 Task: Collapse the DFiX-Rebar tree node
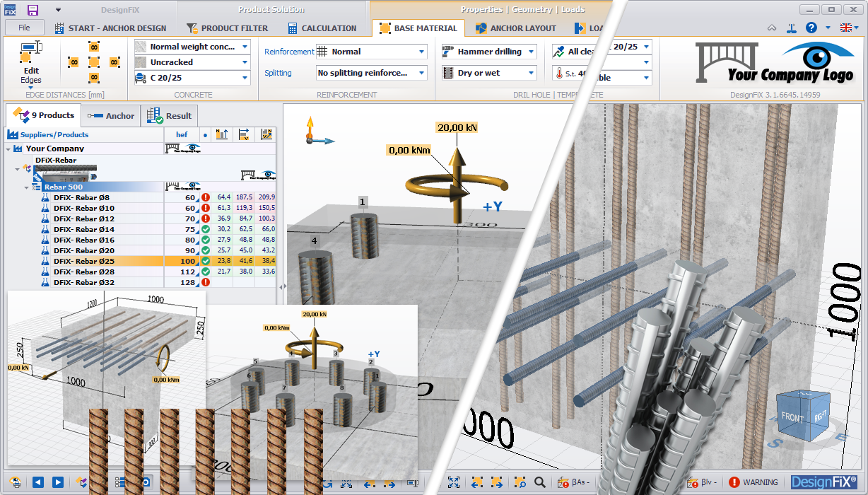tap(18, 168)
